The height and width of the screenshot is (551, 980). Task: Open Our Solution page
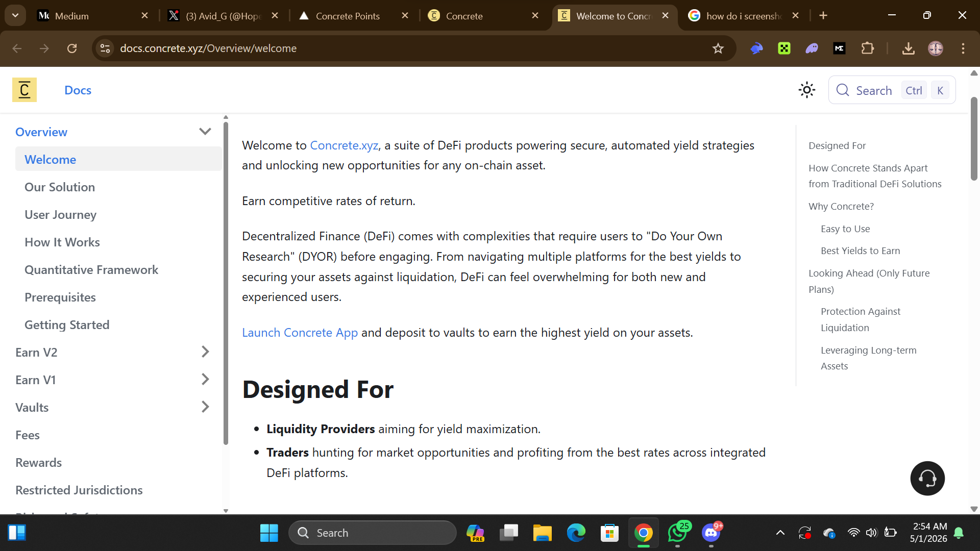[60, 187]
